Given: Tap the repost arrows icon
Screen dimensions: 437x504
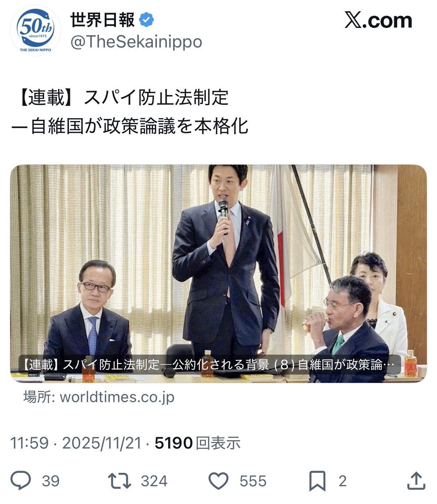Looking at the screenshot, I should coord(120,481).
